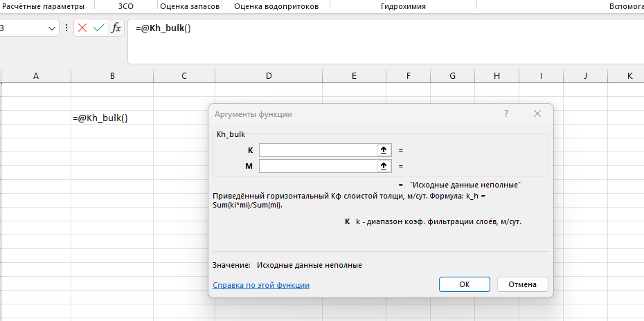Click the OK button
Viewport: 644px width, 321px height.
click(x=464, y=284)
